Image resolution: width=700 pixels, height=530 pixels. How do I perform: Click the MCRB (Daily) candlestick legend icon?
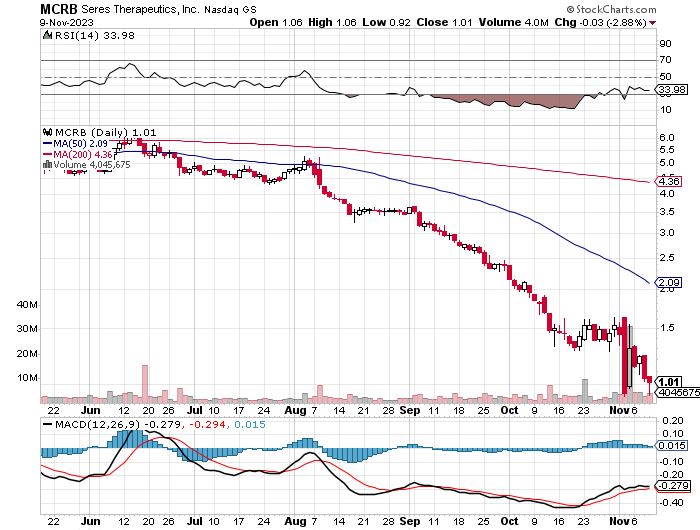[47, 132]
